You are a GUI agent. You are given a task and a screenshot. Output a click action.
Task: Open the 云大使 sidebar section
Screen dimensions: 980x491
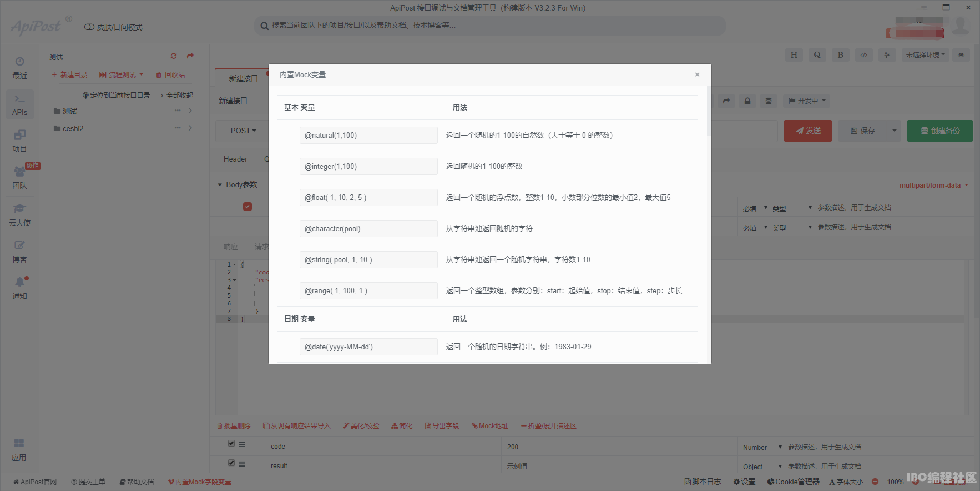19,215
